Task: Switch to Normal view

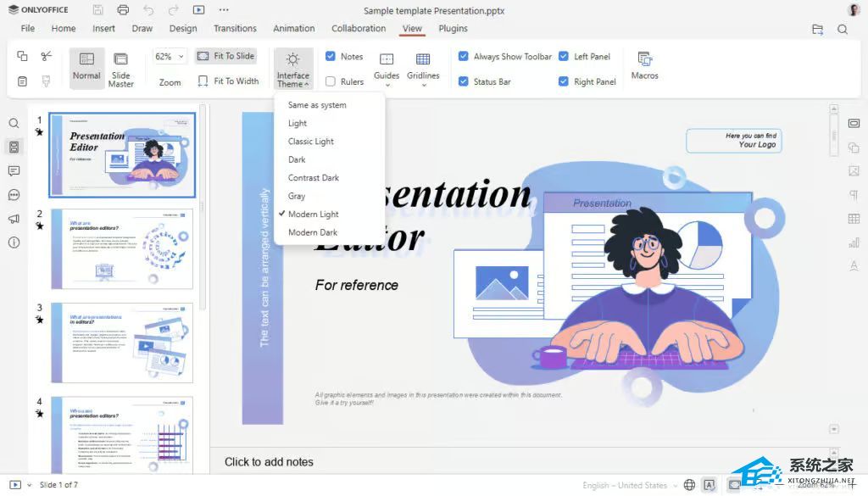Action: 87,68
